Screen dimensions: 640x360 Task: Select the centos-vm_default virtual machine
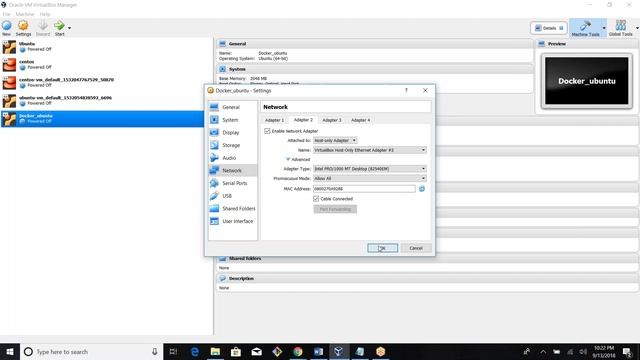(106, 82)
